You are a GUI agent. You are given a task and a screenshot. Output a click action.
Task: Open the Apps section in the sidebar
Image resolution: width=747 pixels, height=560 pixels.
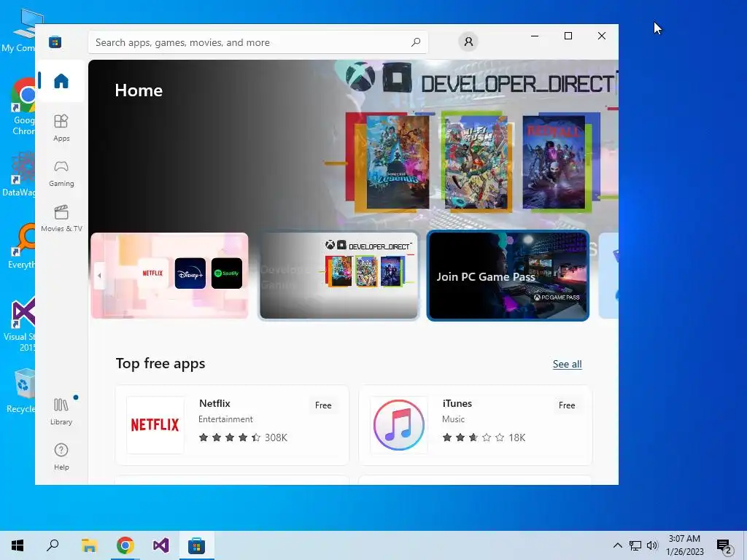(61, 128)
